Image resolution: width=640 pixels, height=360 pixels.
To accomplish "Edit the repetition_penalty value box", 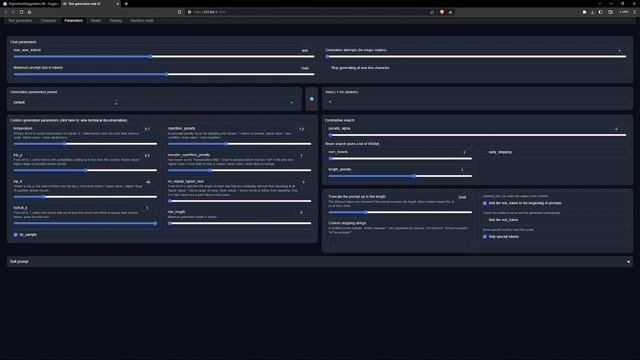I will click(x=302, y=129).
